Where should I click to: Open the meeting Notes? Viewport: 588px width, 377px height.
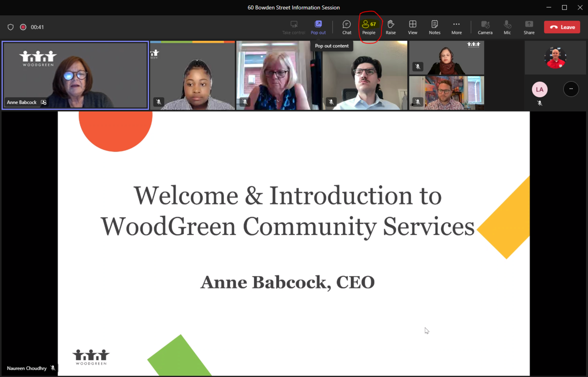point(435,27)
